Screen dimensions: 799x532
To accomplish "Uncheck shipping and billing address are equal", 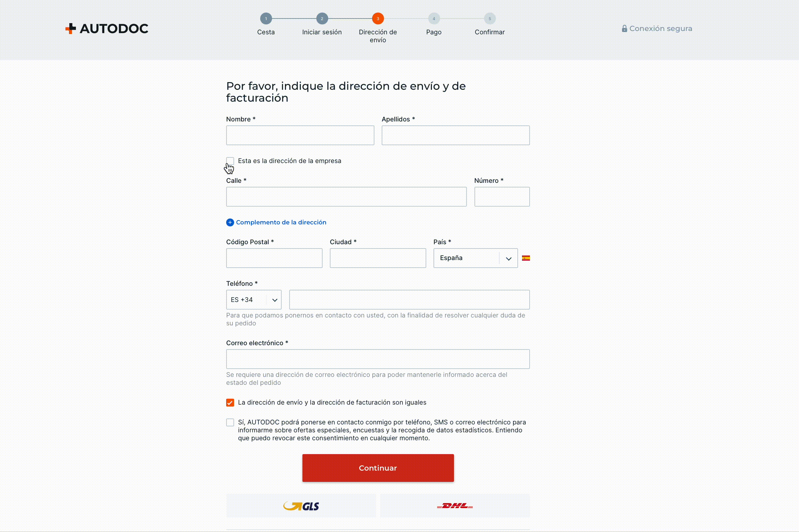I will [x=230, y=402].
